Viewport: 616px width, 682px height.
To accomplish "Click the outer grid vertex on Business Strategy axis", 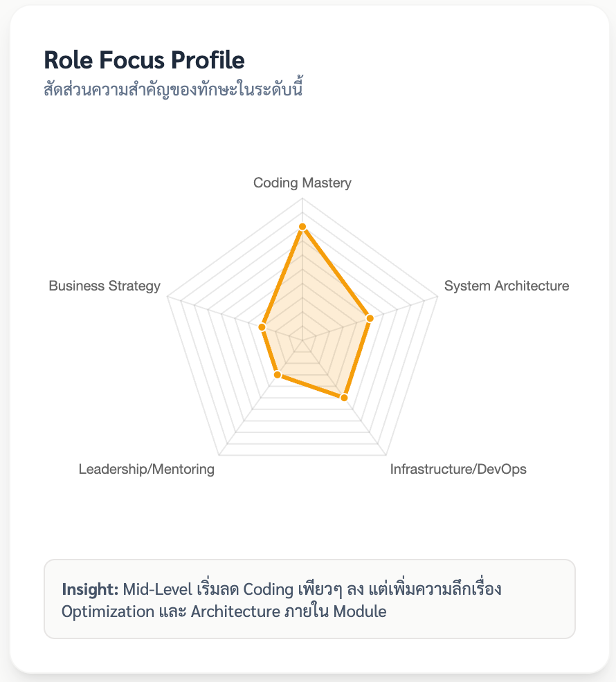I will coord(169,297).
